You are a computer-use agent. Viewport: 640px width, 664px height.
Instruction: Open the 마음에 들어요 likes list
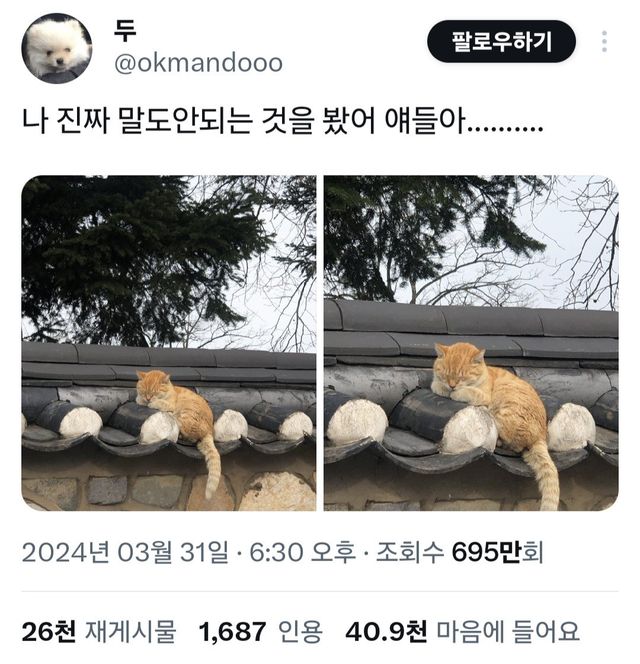(x=507, y=631)
